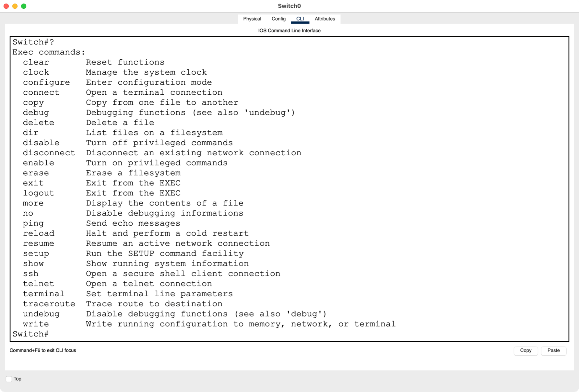Place cursor at the Switch# prompt
The height and width of the screenshot is (392, 579).
click(x=30, y=334)
